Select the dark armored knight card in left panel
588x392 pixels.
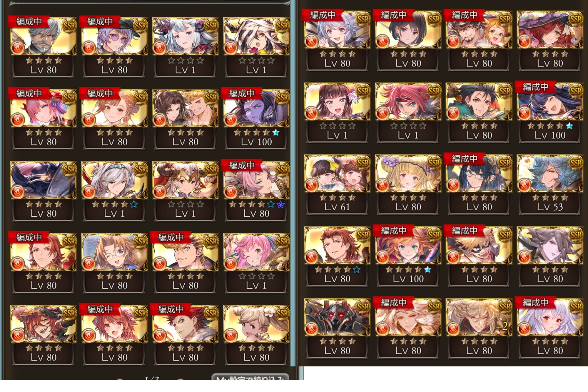pyautogui.click(x=44, y=191)
